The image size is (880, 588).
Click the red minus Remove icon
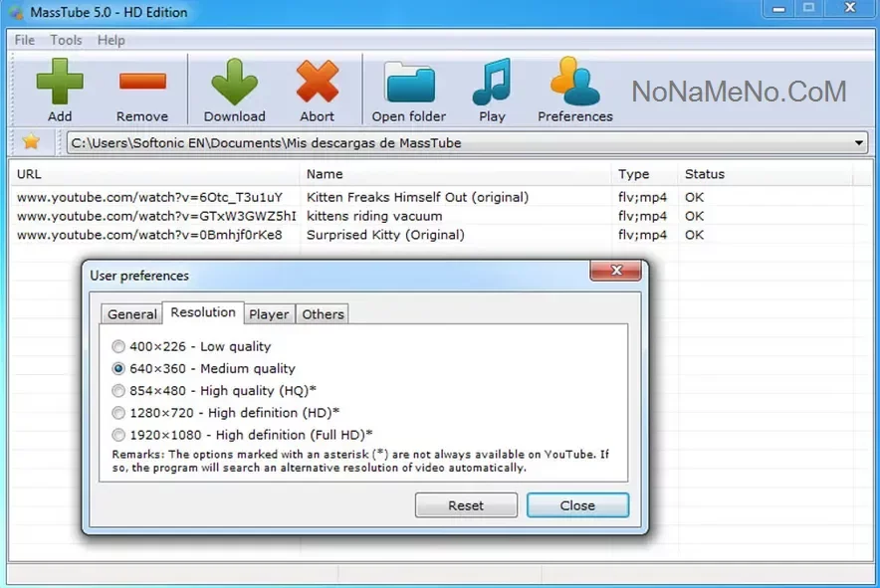142,83
